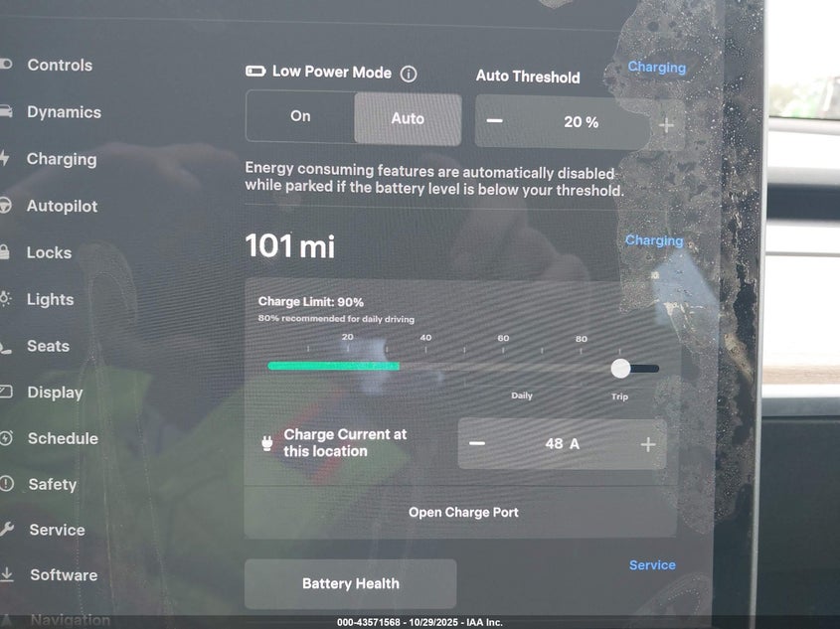Raise charge current with plus button
This screenshot has width=840, height=629.
(648, 444)
